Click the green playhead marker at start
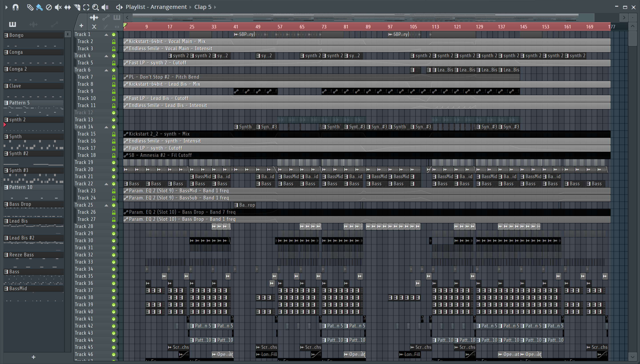 click(x=125, y=25)
